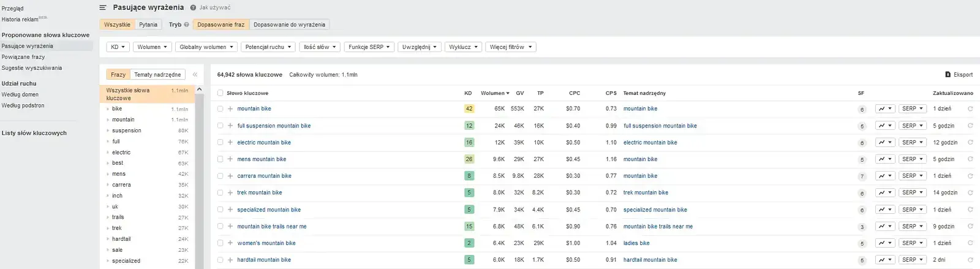
Task: Toggle the select-all checkbox in the Słowo kluczowe header
Action: [220, 93]
